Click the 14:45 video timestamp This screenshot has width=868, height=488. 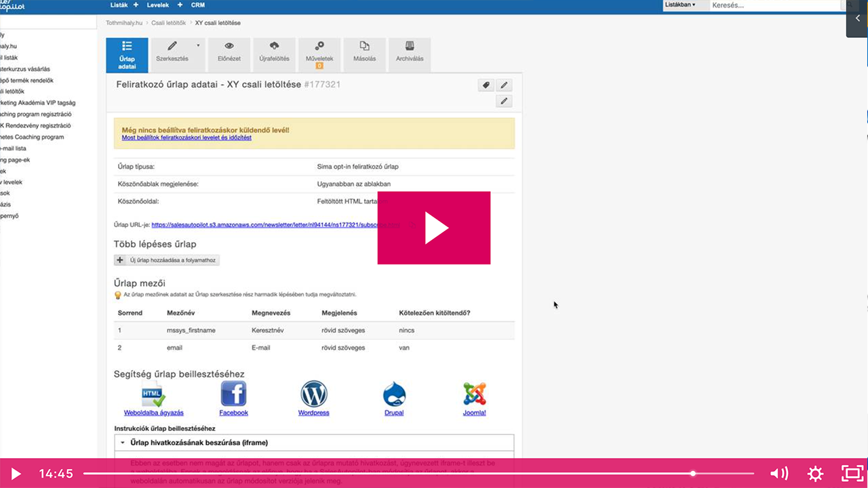[x=56, y=474]
